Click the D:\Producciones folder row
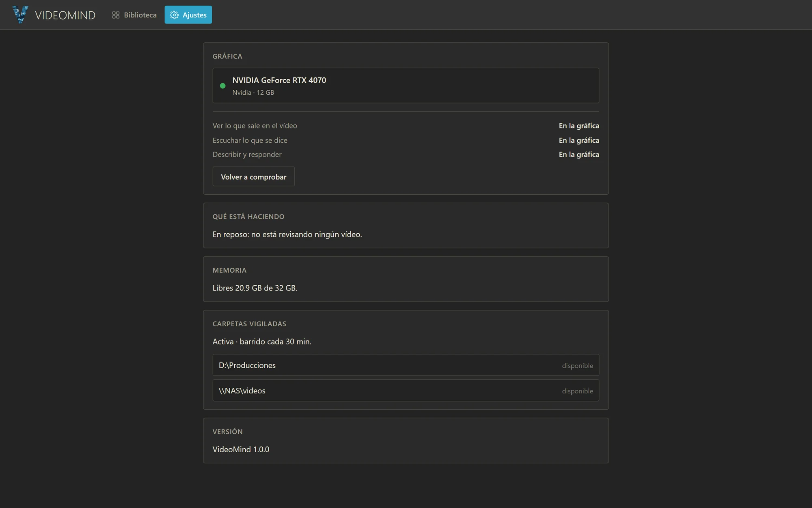Screen dimensions: 812x508 point(406,365)
